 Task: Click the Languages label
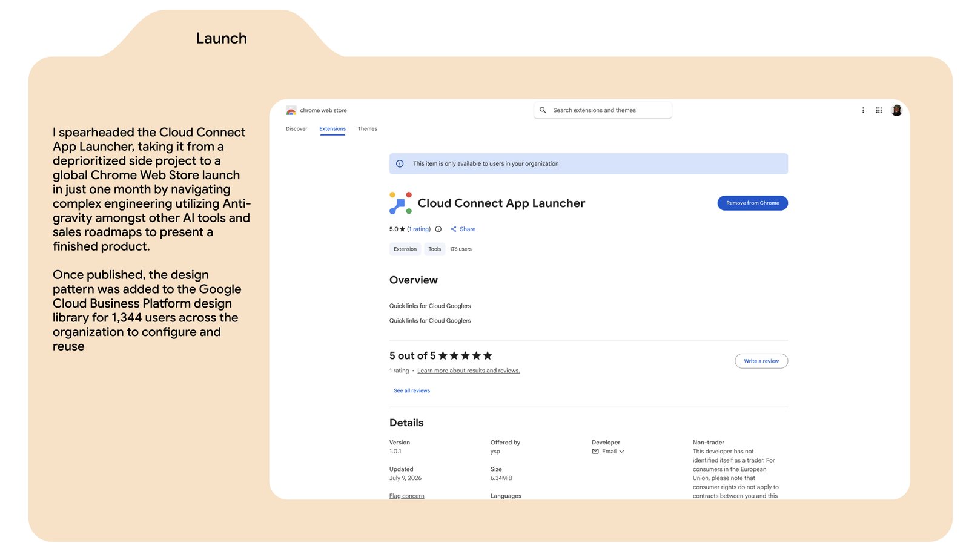506,496
